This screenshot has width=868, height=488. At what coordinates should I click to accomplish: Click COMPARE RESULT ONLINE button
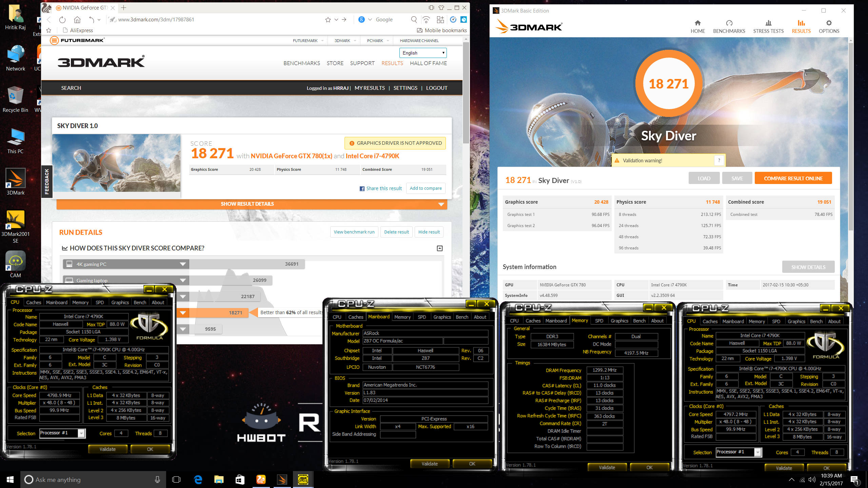click(x=793, y=178)
